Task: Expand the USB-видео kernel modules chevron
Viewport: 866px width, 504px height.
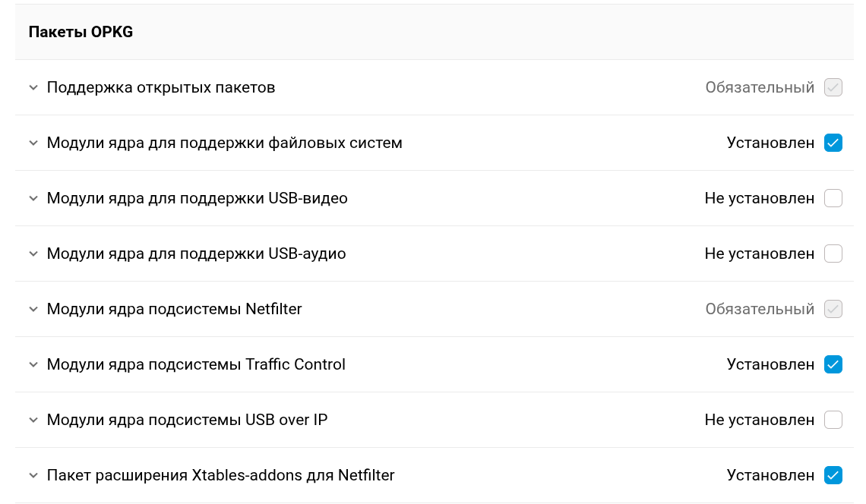Action: (x=33, y=199)
